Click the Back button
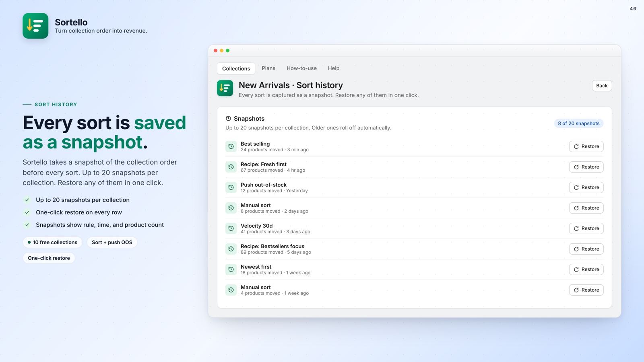The width and height of the screenshot is (644, 362). coord(602,86)
